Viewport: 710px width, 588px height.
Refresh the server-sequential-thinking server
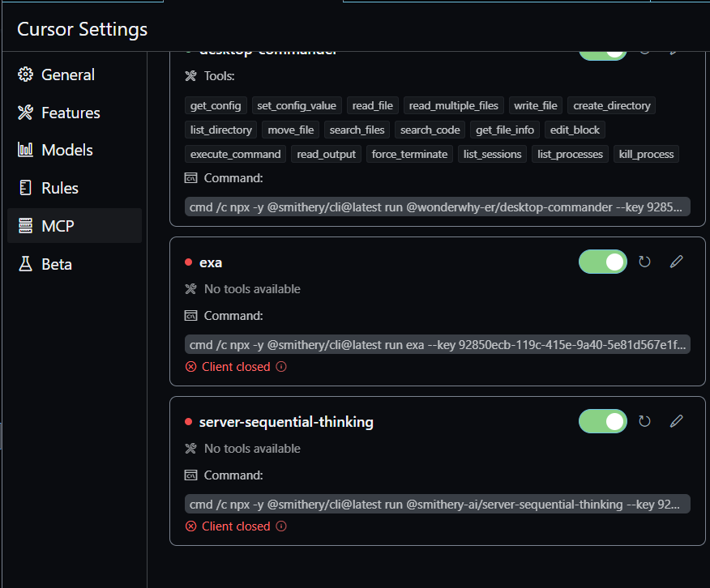click(644, 421)
